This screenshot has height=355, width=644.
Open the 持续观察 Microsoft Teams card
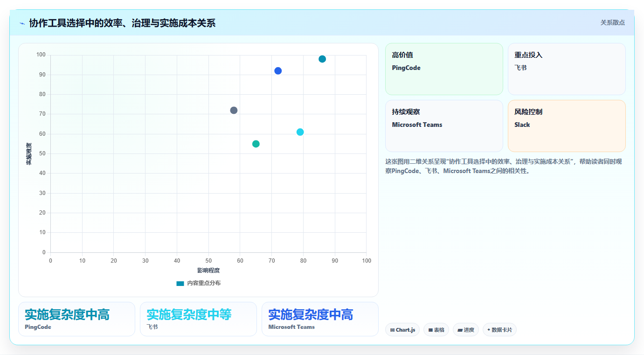[444, 126]
